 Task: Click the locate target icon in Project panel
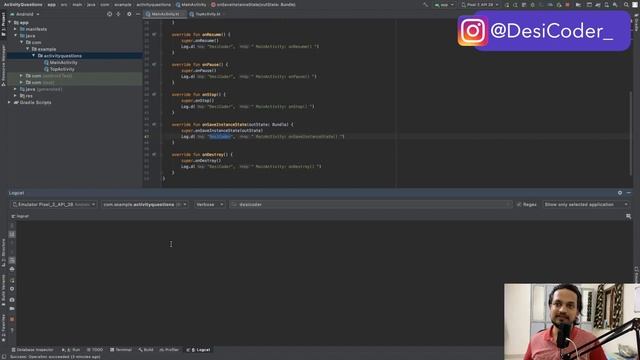[109, 14]
